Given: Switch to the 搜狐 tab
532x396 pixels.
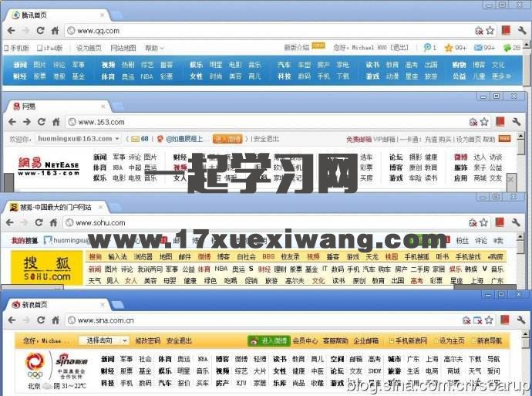Looking at the screenshot, I should click(56, 207).
